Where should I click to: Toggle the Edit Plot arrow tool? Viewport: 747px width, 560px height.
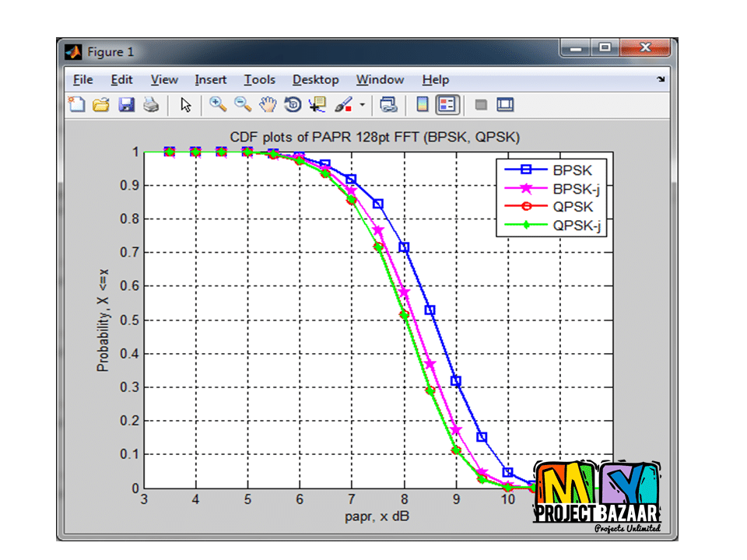186,105
